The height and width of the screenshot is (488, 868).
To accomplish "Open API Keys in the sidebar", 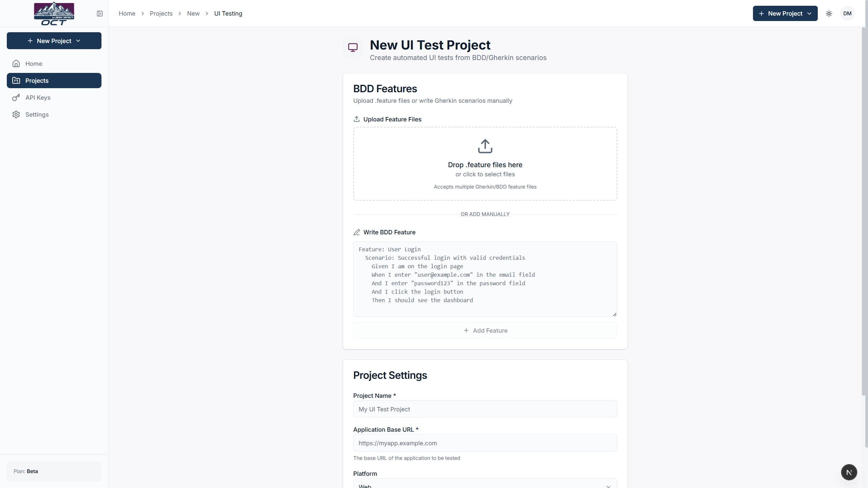I will (x=54, y=98).
